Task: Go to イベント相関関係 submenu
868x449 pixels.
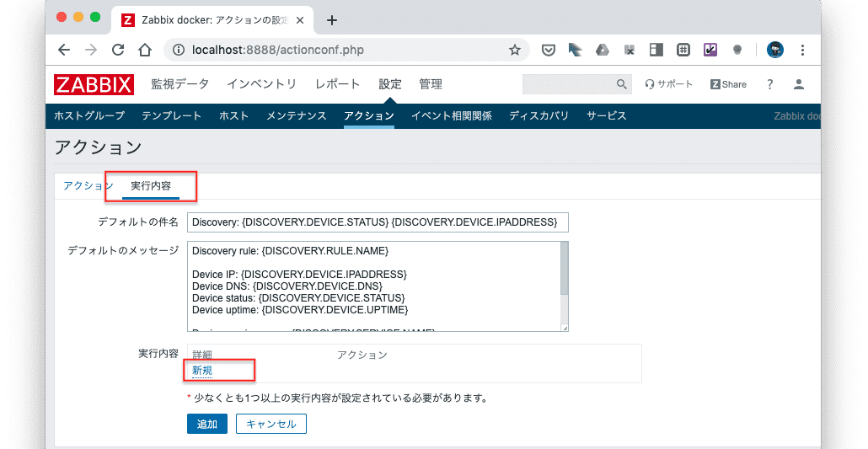Action: point(452,115)
